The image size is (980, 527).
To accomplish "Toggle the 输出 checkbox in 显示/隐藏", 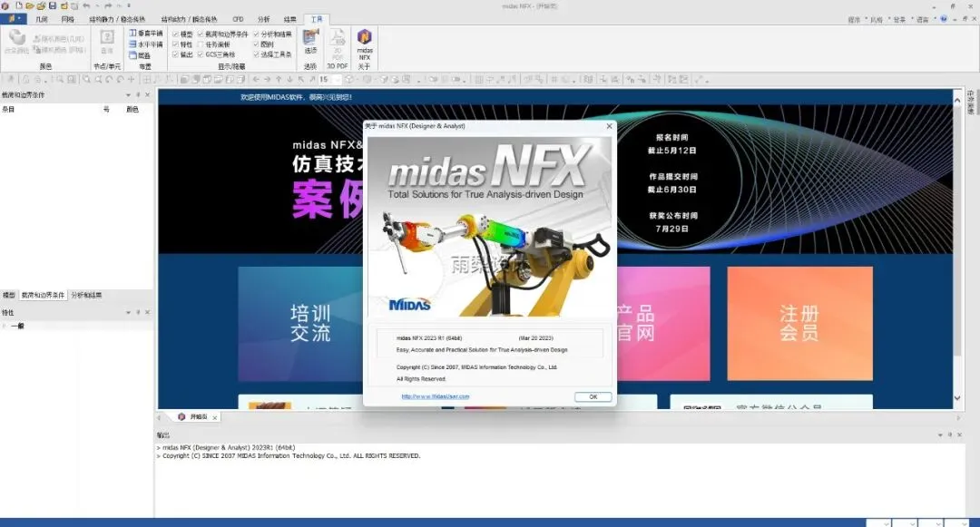I will [175, 55].
